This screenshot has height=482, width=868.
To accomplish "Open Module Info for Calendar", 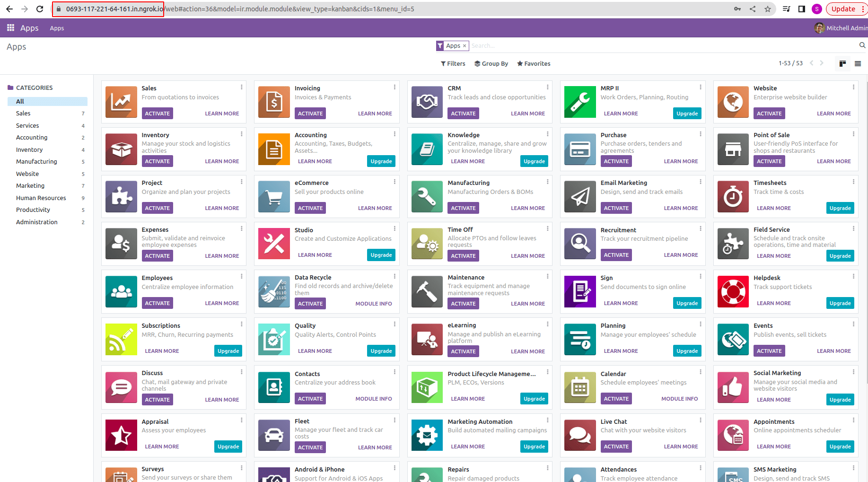I will pyautogui.click(x=680, y=399).
